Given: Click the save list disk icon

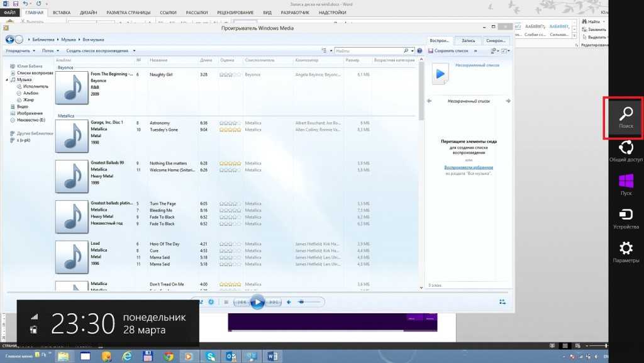Looking at the screenshot, I should 430,50.
